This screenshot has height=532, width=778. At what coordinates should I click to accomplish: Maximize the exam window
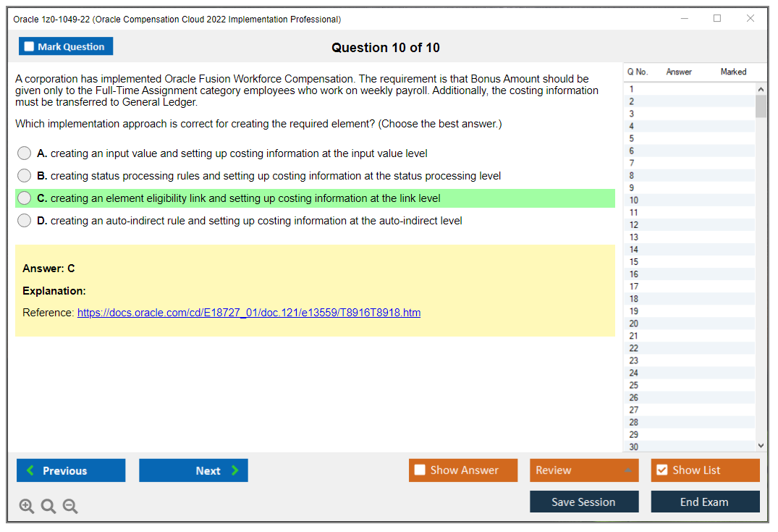pyautogui.click(x=717, y=19)
